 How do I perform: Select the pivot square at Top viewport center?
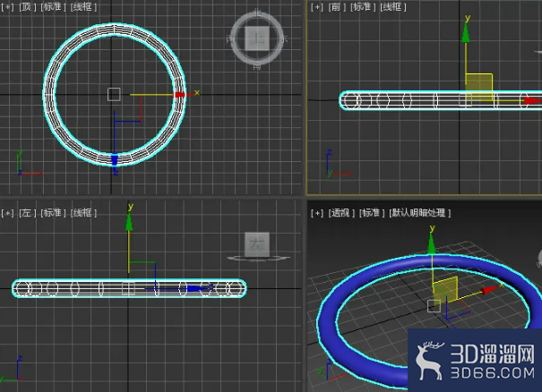click(x=114, y=94)
